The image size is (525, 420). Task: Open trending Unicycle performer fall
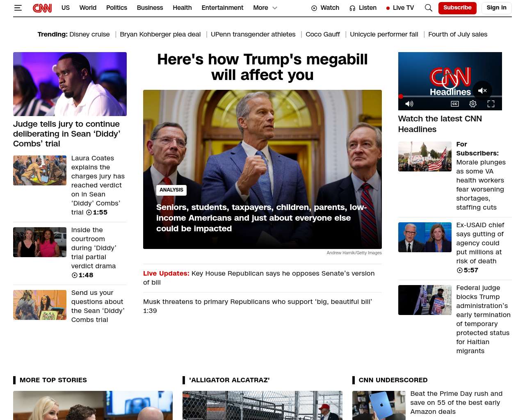384,34
